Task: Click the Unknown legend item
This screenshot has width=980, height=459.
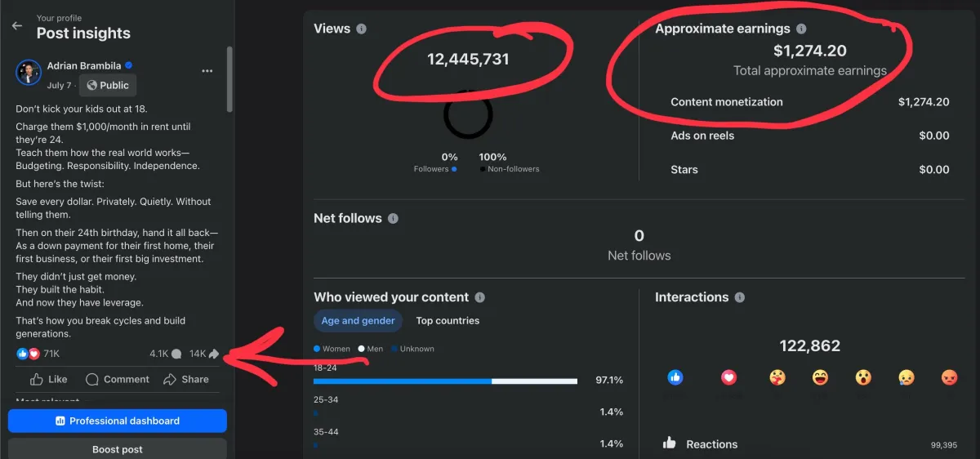Action: tap(412, 349)
